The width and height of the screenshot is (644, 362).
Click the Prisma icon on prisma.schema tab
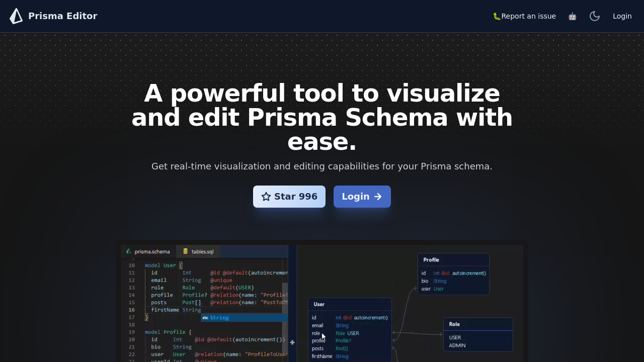pos(128,251)
